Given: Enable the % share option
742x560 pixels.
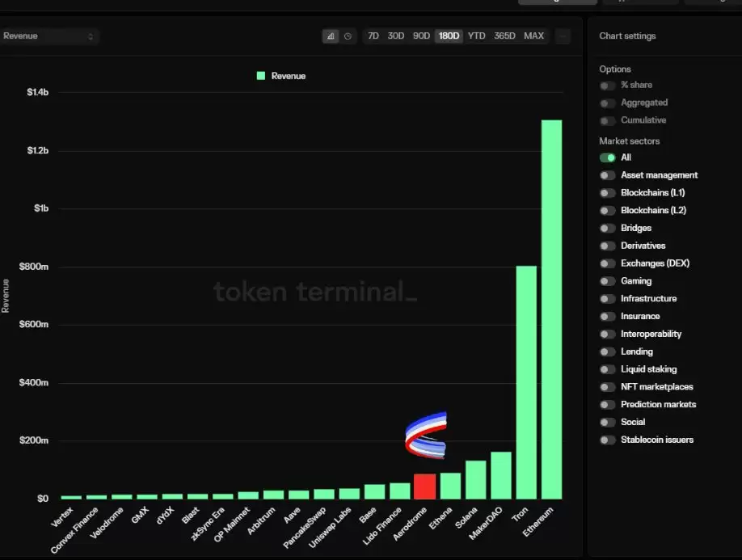Looking at the screenshot, I should [607, 86].
